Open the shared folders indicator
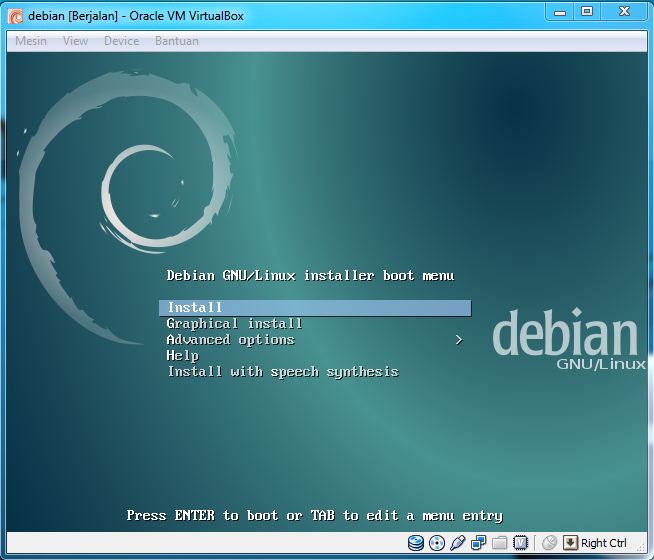654x560 pixels. click(x=499, y=543)
